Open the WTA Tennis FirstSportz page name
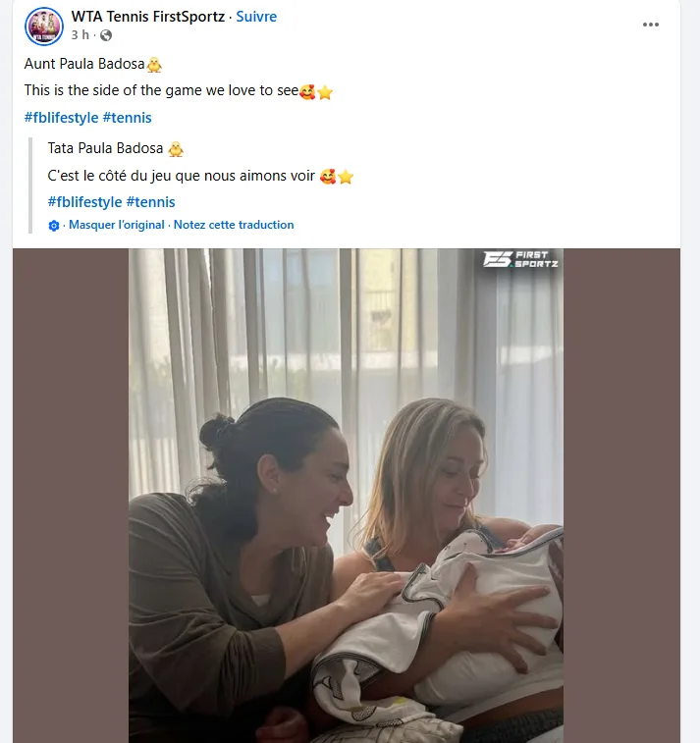Viewport: 700px width, 743px height. click(x=148, y=17)
